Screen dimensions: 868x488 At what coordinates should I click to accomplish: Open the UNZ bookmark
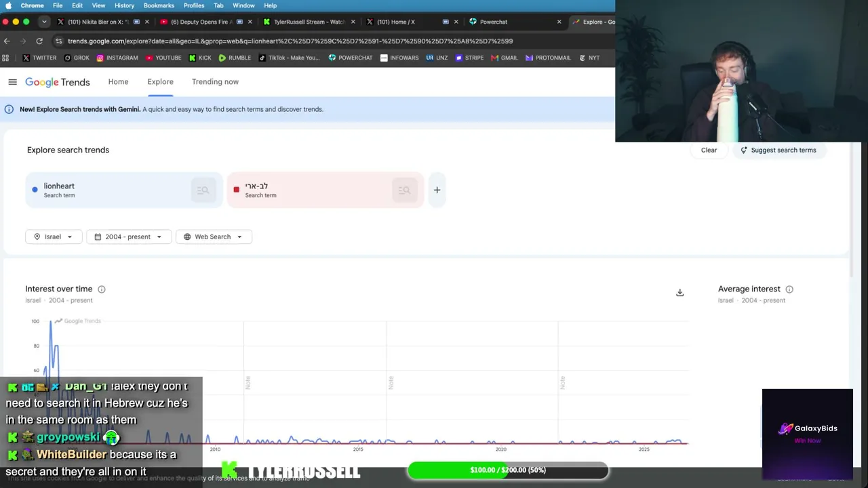pyautogui.click(x=437, y=58)
